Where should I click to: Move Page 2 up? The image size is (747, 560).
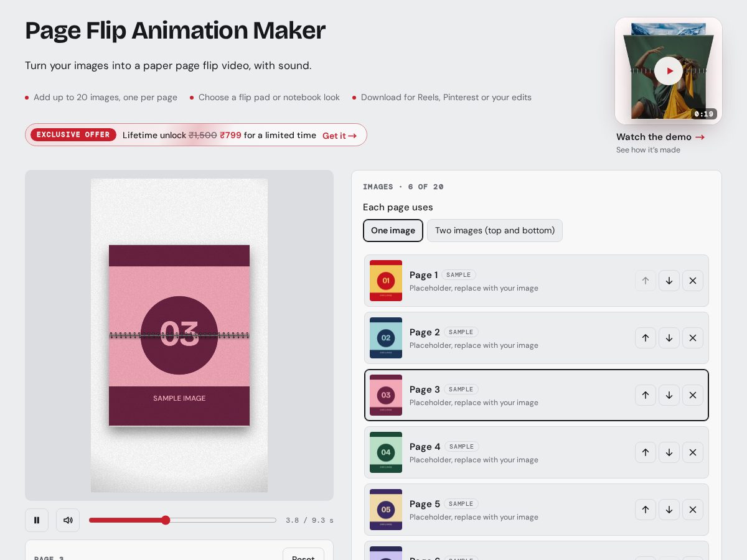coord(646,338)
